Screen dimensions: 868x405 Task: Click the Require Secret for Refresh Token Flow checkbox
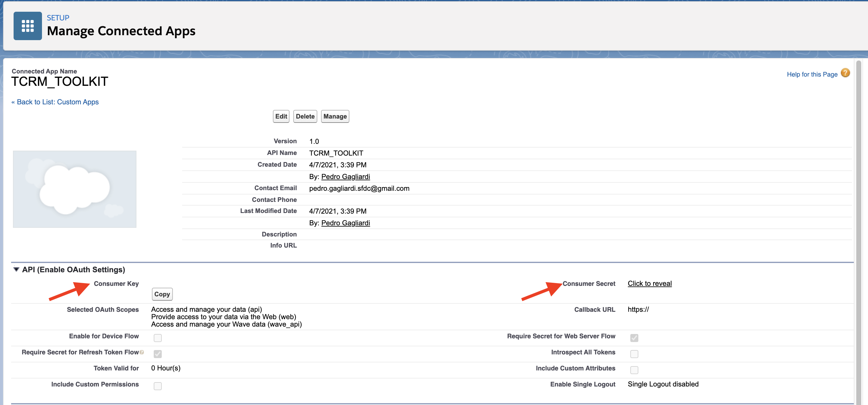157,354
